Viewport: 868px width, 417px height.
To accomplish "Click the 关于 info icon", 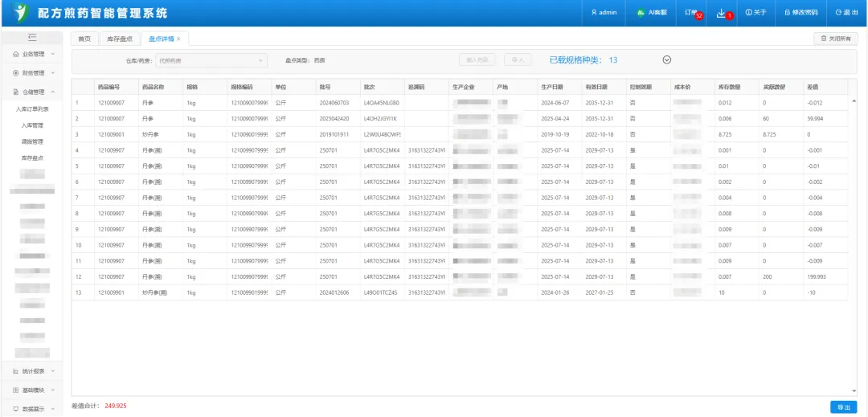I will coord(749,13).
